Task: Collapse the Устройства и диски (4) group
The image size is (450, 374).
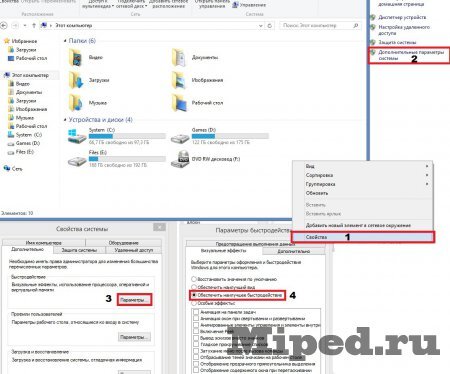Action: pyautogui.click(x=65, y=120)
